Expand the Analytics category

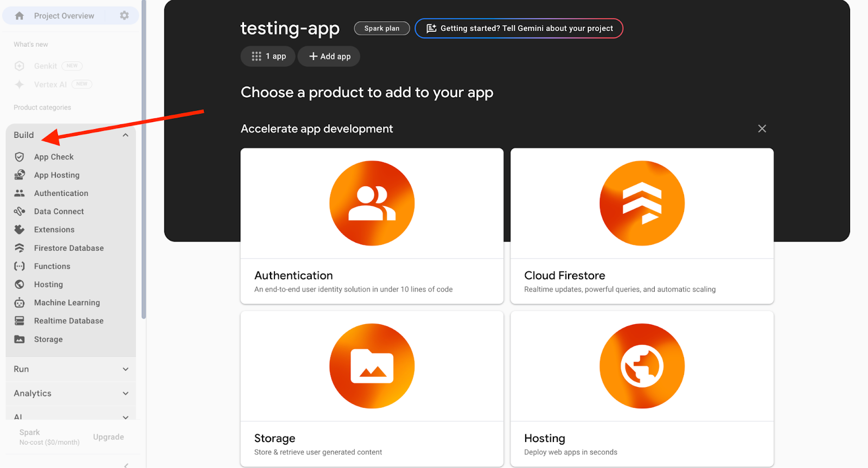pos(71,394)
